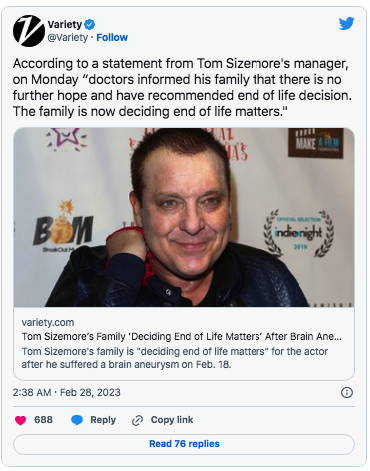370x471 pixels.
Task: Open Twitter via the bird logo
Action: [x=346, y=24]
